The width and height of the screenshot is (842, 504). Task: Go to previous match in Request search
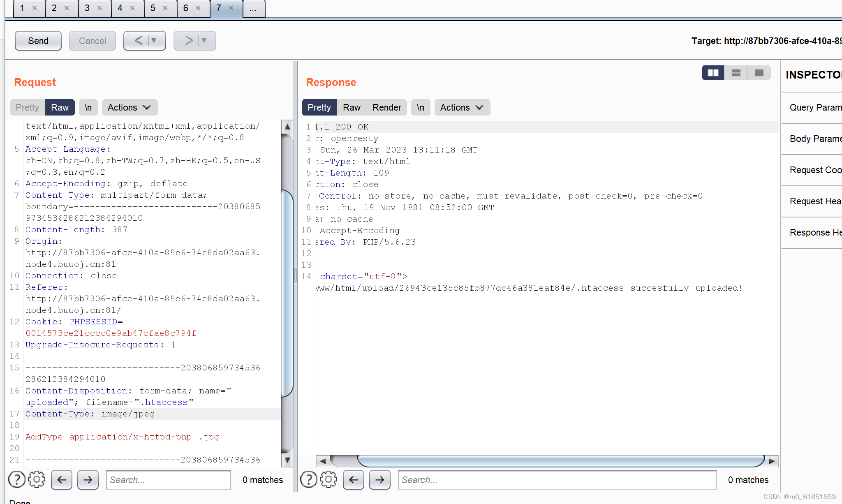62,479
